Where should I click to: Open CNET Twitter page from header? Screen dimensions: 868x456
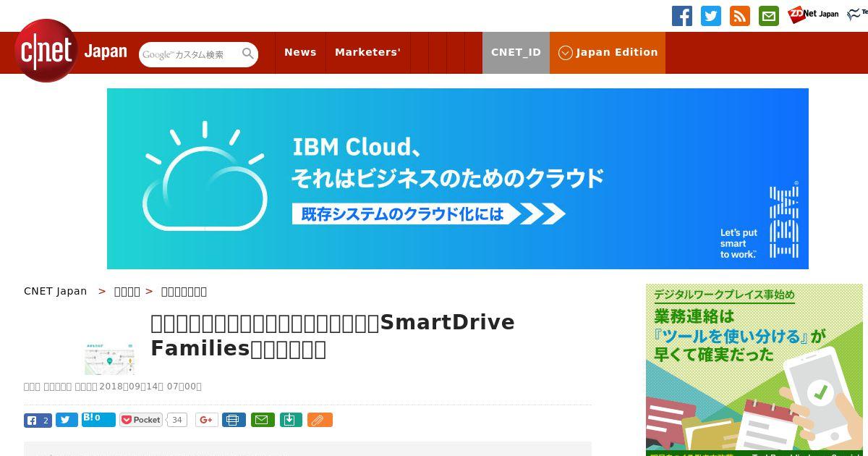pyautogui.click(x=711, y=16)
